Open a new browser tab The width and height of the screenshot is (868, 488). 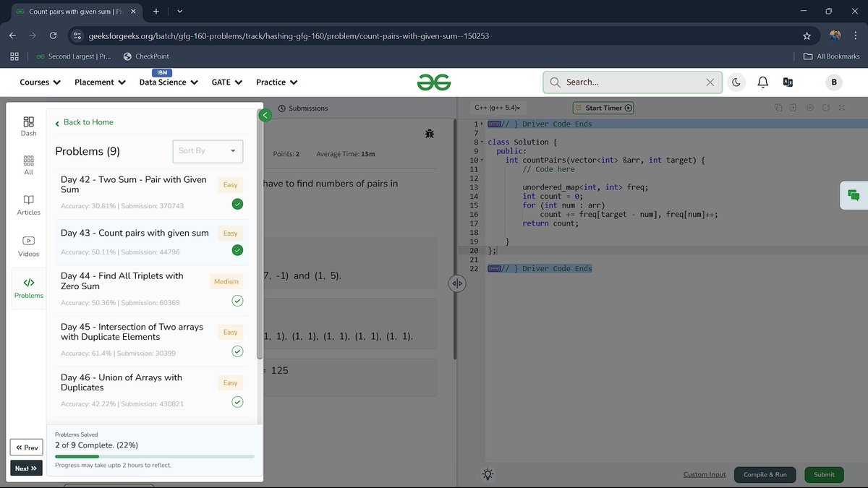point(156,12)
